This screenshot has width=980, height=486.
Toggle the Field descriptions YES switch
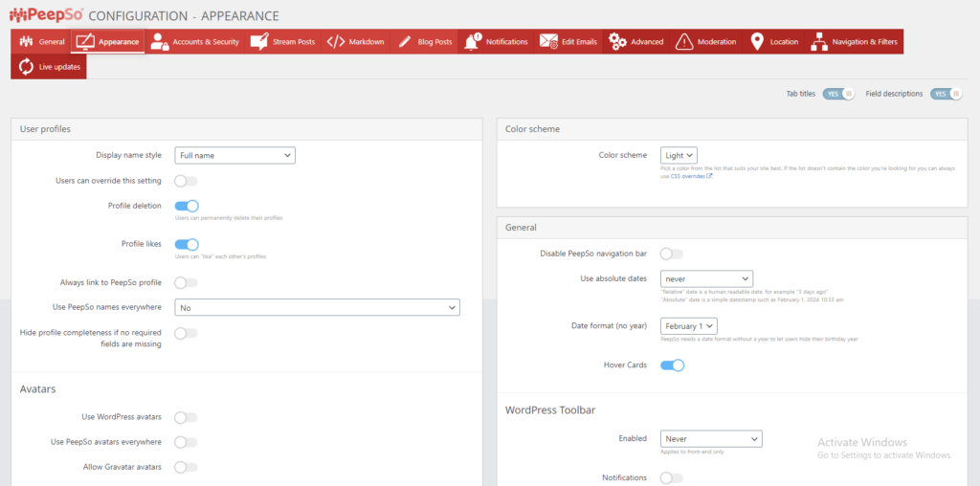(x=947, y=94)
